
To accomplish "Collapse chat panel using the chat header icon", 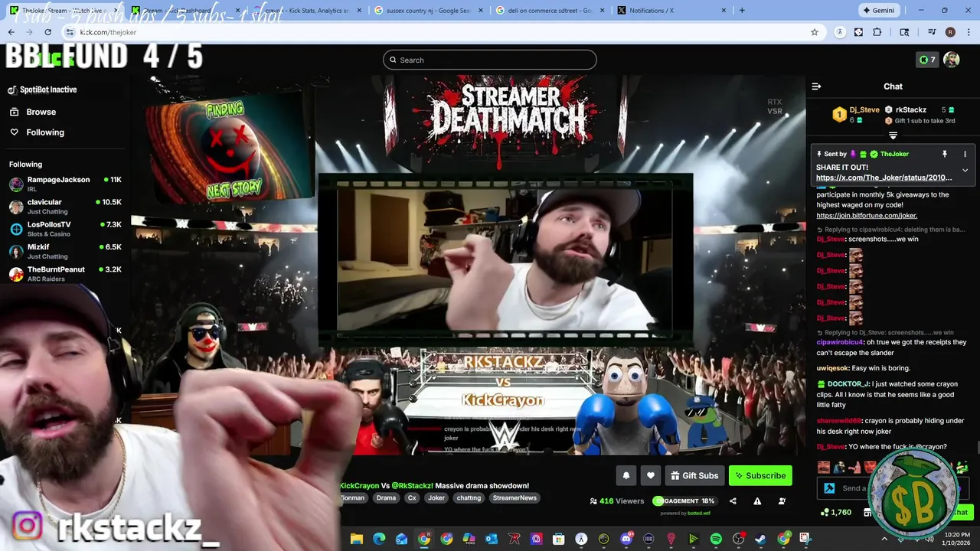I will coord(816,86).
